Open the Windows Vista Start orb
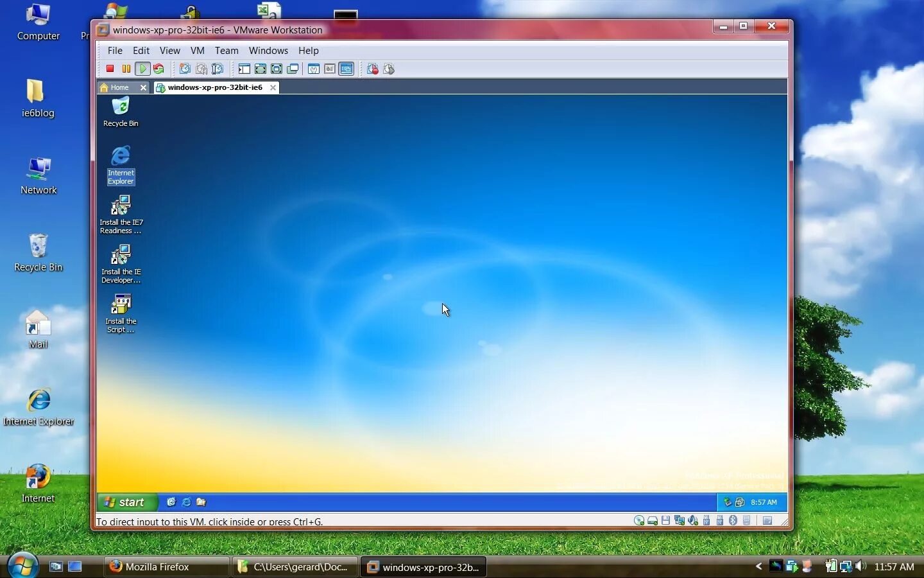 pyautogui.click(x=22, y=566)
